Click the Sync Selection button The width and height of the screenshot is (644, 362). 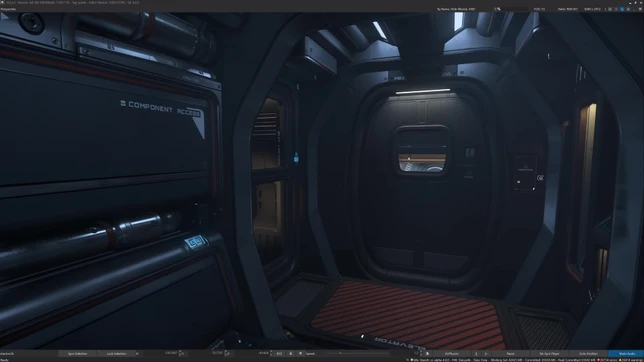tap(78, 353)
